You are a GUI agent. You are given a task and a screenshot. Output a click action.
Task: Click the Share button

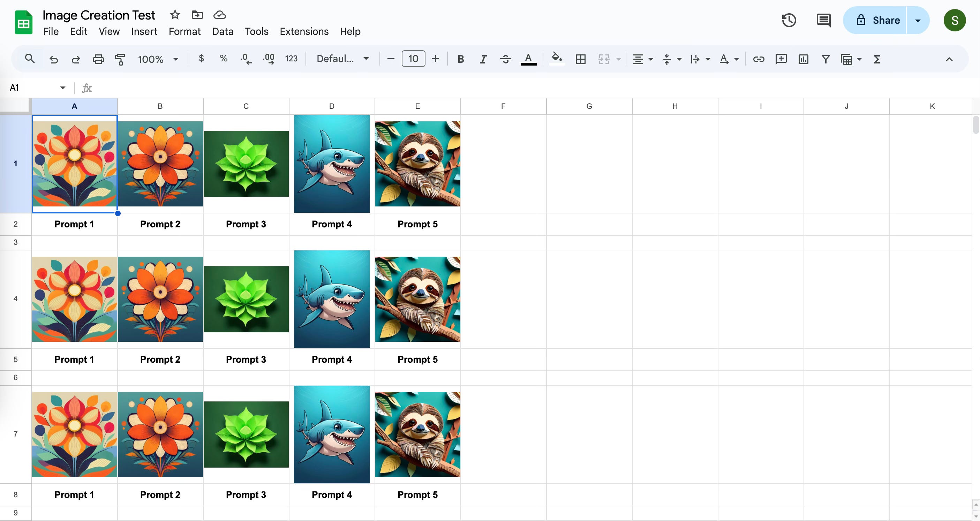(x=875, y=20)
